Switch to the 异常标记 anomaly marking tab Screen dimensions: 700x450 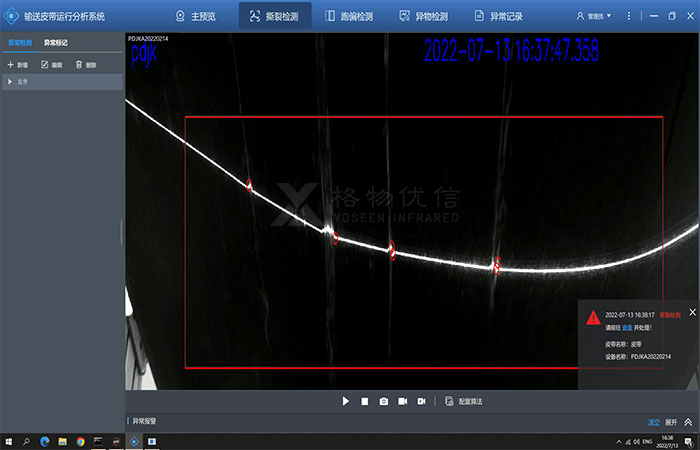(x=56, y=43)
